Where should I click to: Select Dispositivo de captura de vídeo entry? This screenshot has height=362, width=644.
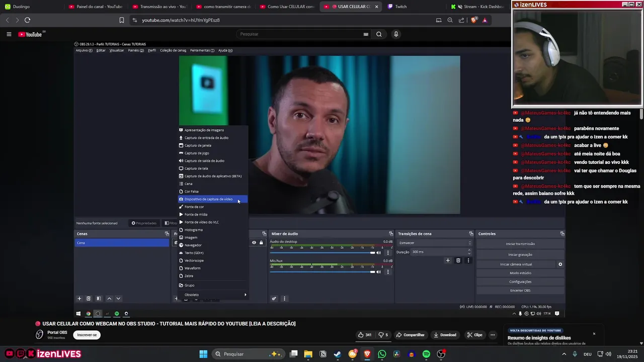coord(213,199)
